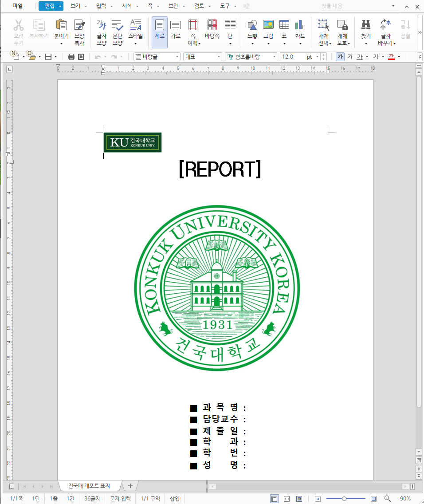Screen dimensions: 424x504
Task: Open 쪽 여백 (Page margins) settings
Action: coord(193,32)
